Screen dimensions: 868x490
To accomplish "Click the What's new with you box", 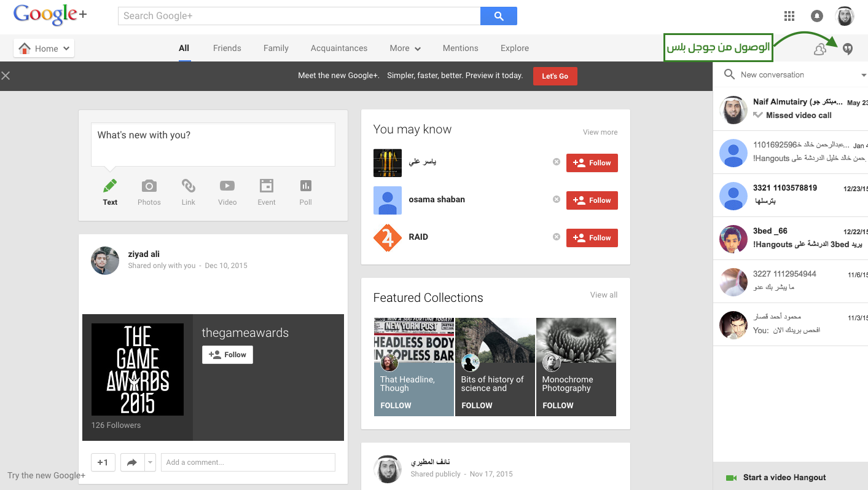I will (213, 144).
